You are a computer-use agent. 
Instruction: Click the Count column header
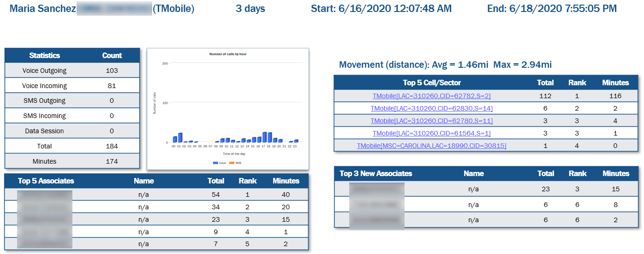click(x=112, y=55)
